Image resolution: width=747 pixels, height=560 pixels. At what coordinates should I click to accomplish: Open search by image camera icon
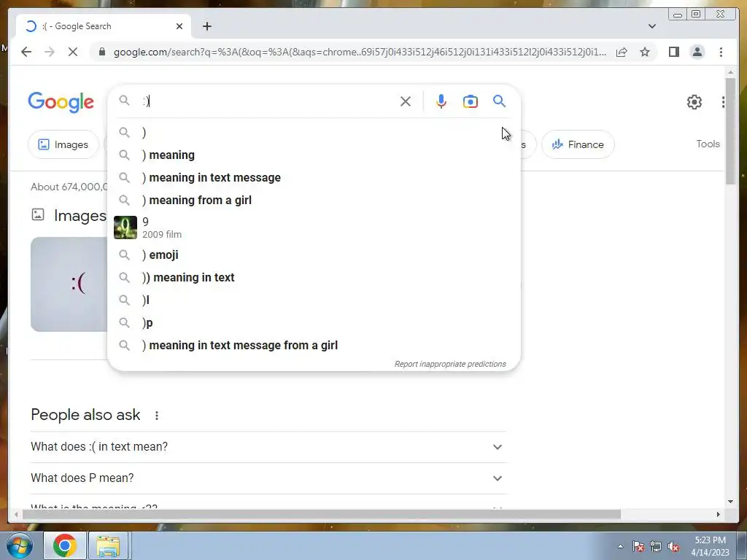tap(471, 101)
